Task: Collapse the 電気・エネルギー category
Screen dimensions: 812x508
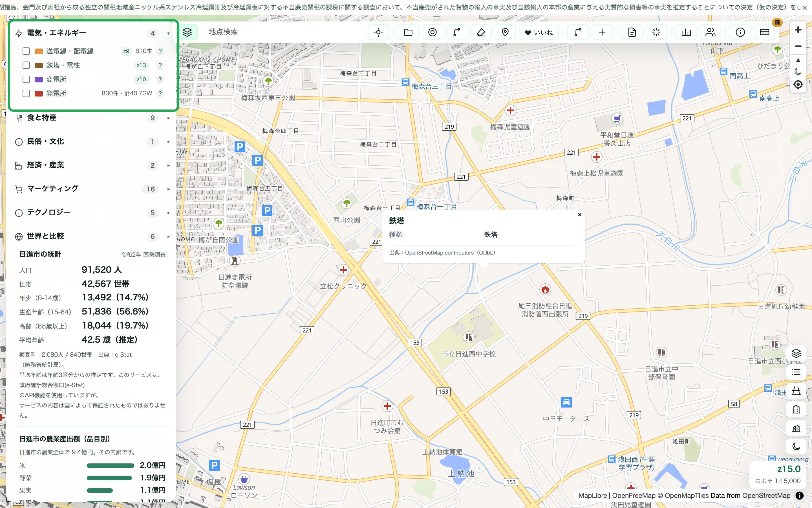Action: [x=93, y=33]
